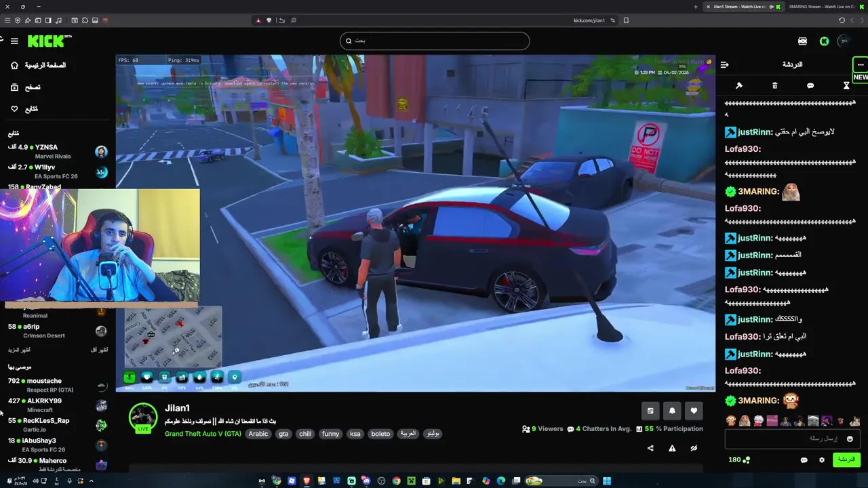
Task: Click the Lofa930 username at top of chat
Action: 743,149
